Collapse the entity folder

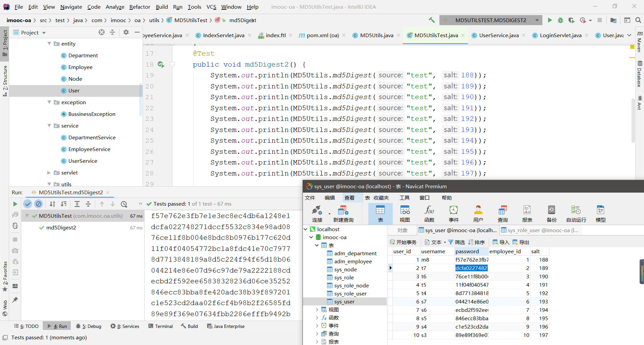coord(49,44)
